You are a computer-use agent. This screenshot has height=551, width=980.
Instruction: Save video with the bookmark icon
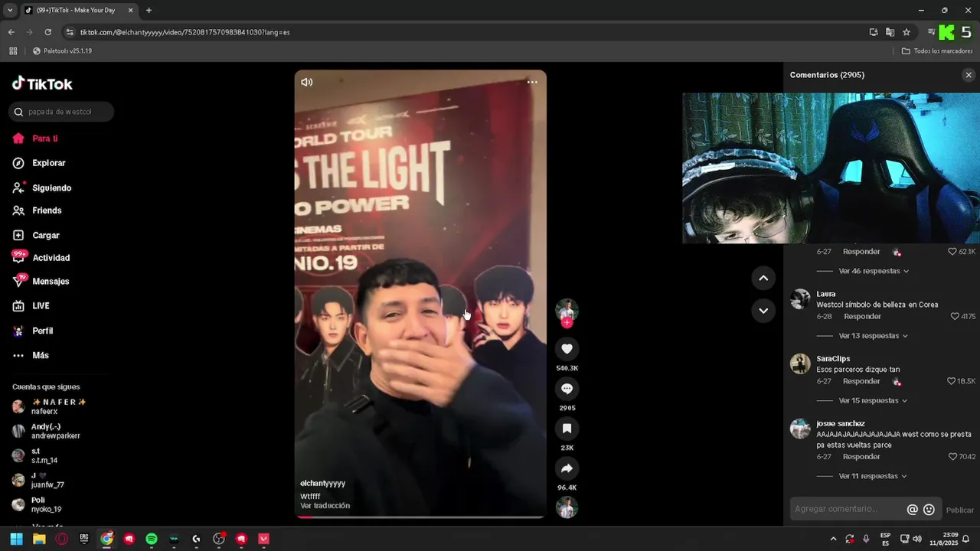[567, 429]
